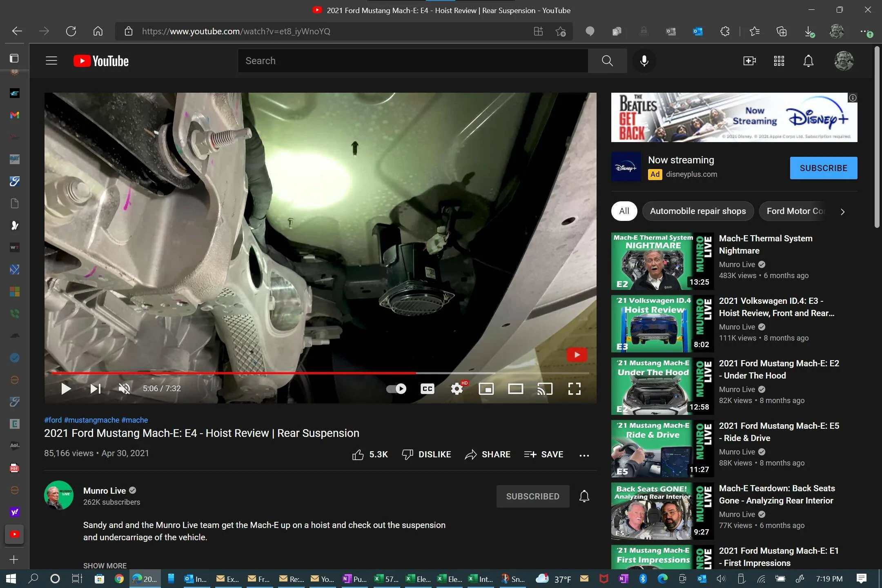Open the YouTube guide hamburger menu
The height and width of the screenshot is (588, 882).
point(51,61)
